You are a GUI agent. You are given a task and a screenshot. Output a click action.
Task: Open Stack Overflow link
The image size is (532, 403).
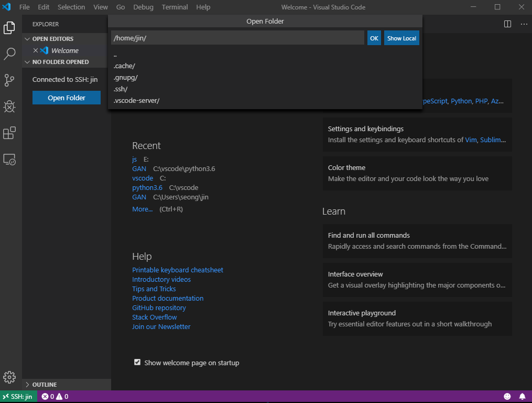(x=155, y=317)
